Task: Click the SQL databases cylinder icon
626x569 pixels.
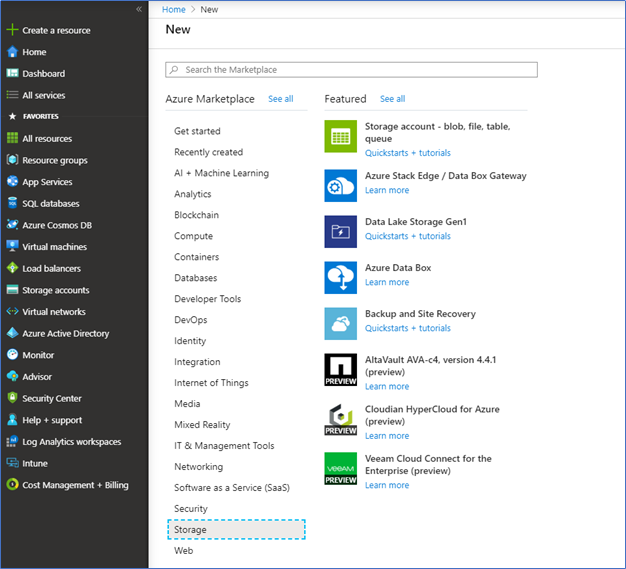Action: pos(12,203)
